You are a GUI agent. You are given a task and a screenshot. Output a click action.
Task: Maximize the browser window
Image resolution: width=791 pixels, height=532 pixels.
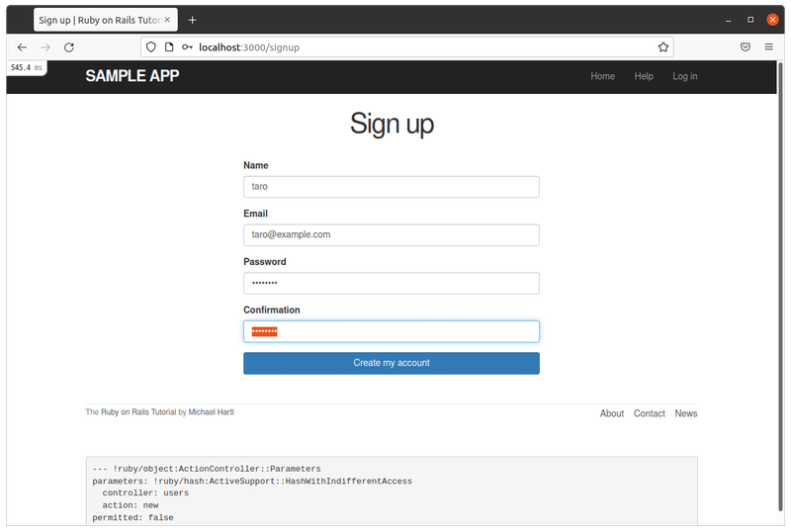750,20
